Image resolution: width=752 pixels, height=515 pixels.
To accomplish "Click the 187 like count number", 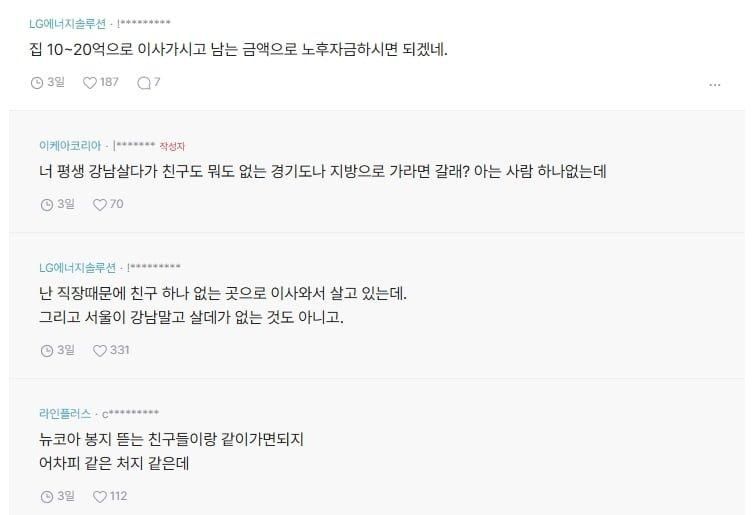I will [109, 82].
